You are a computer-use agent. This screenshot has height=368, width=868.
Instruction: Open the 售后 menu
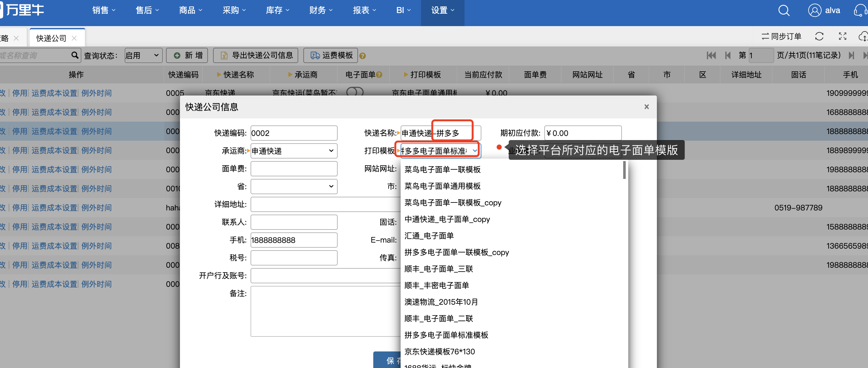pos(147,10)
